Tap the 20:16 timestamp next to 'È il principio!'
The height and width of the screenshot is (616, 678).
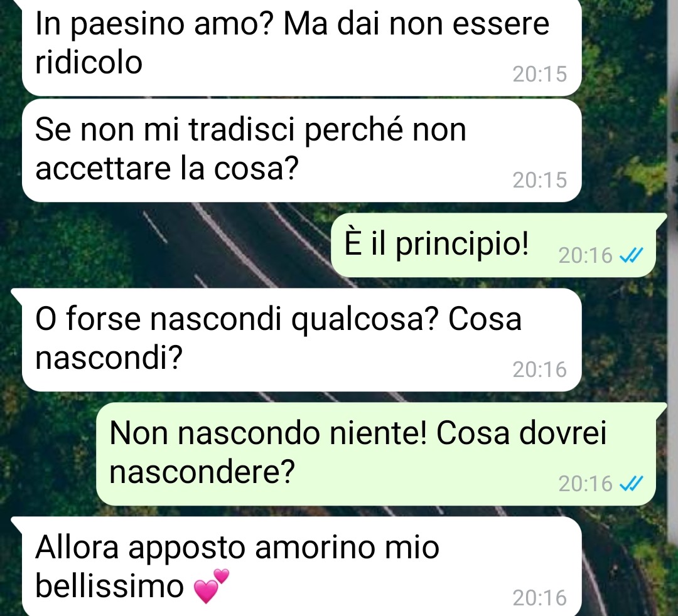click(585, 255)
